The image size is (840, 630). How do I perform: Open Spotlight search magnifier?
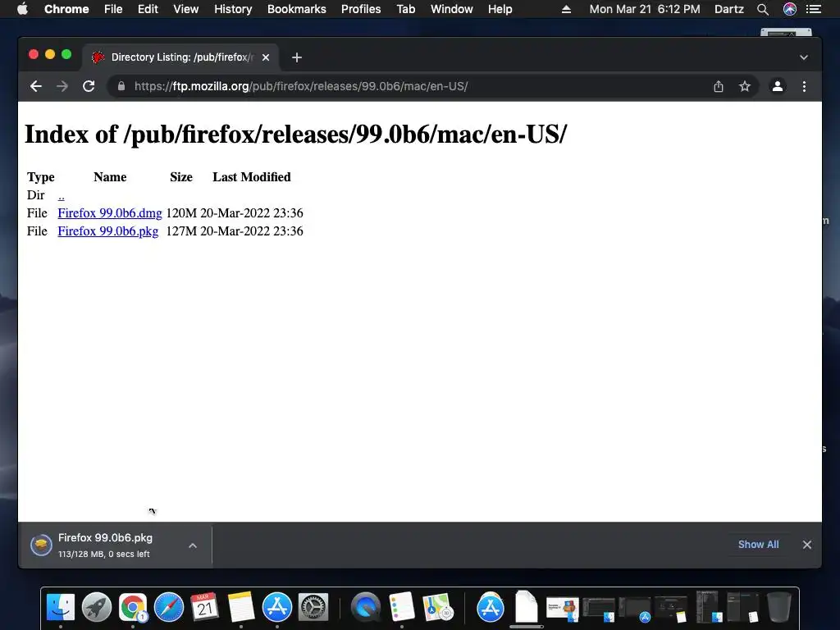[x=763, y=9]
